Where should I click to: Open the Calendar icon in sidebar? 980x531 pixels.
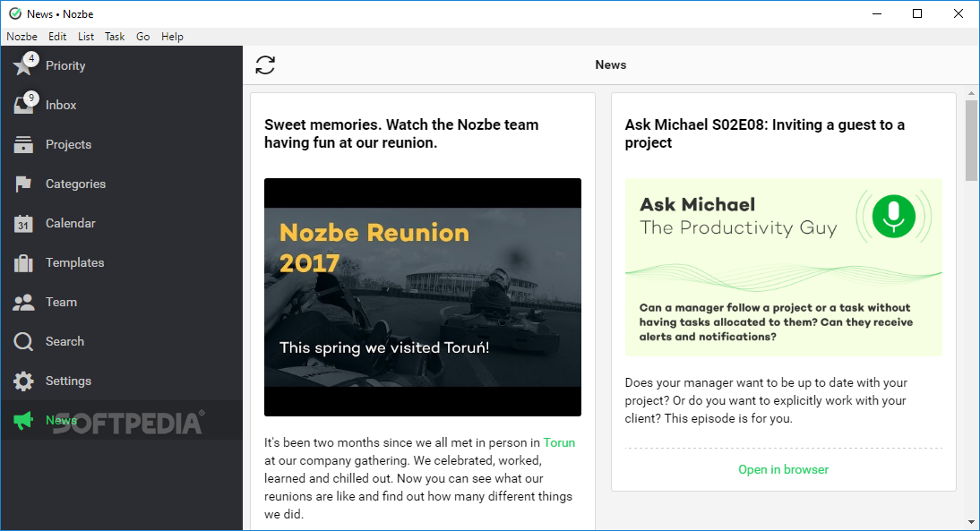click(x=23, y=223)
